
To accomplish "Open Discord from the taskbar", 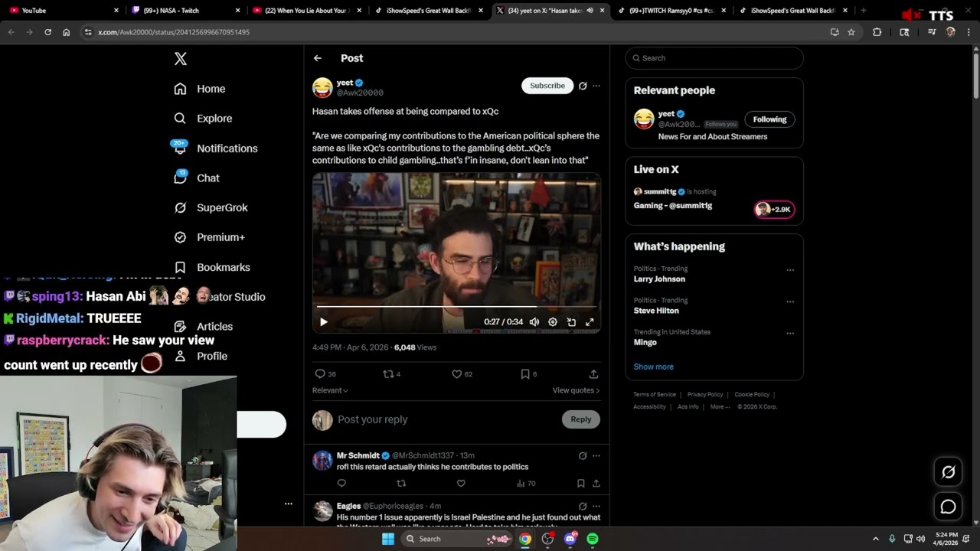I will click(x=570, y=539).
